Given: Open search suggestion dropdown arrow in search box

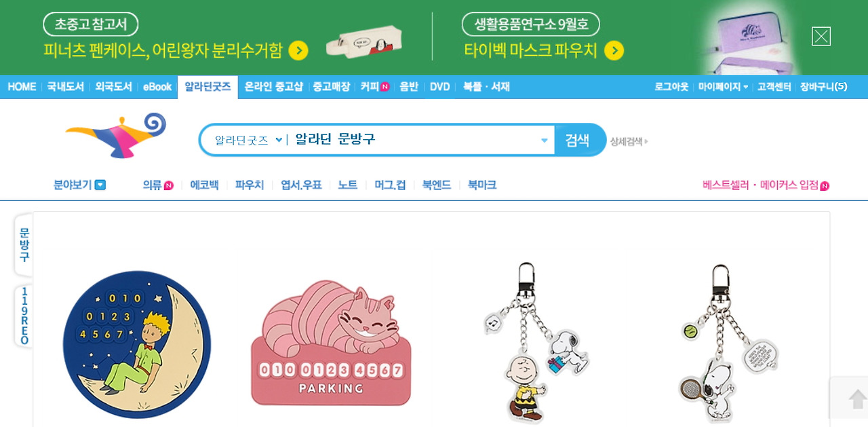Looking at the screenshot, I should pyautogui.click(x=544, y=141).
